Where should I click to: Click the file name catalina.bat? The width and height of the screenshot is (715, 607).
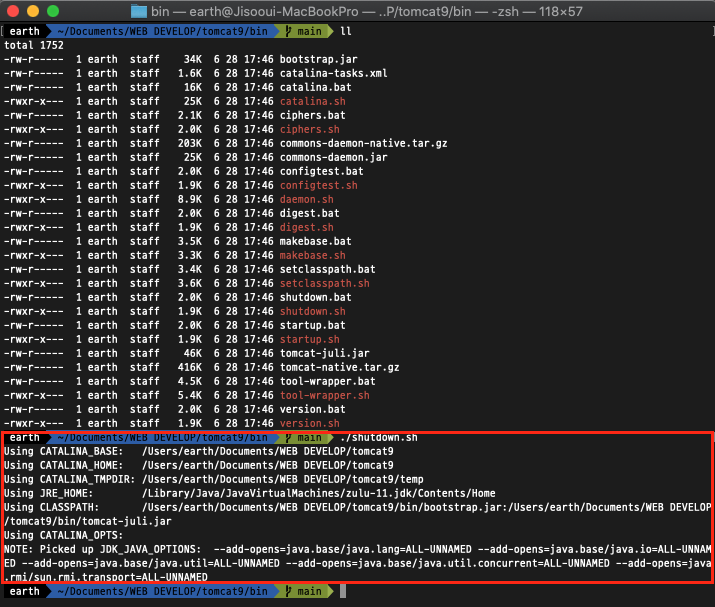pyautogui.click(x=316, y=87)
